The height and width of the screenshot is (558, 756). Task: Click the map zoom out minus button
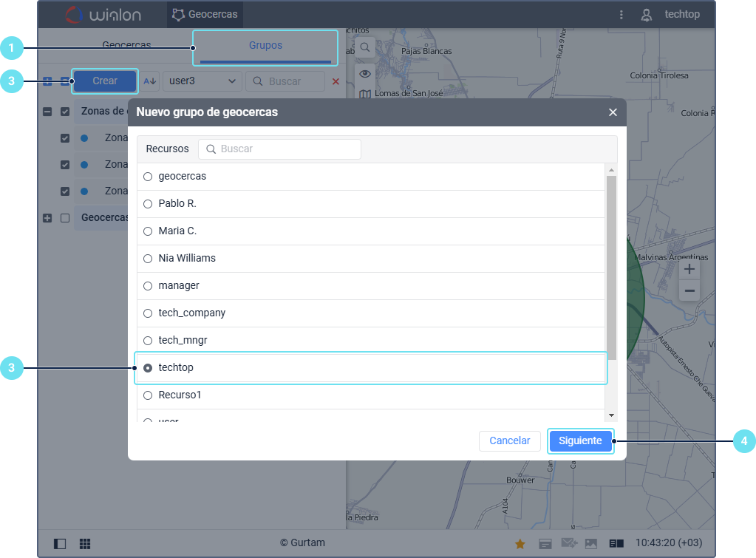[x=689, y=291]
